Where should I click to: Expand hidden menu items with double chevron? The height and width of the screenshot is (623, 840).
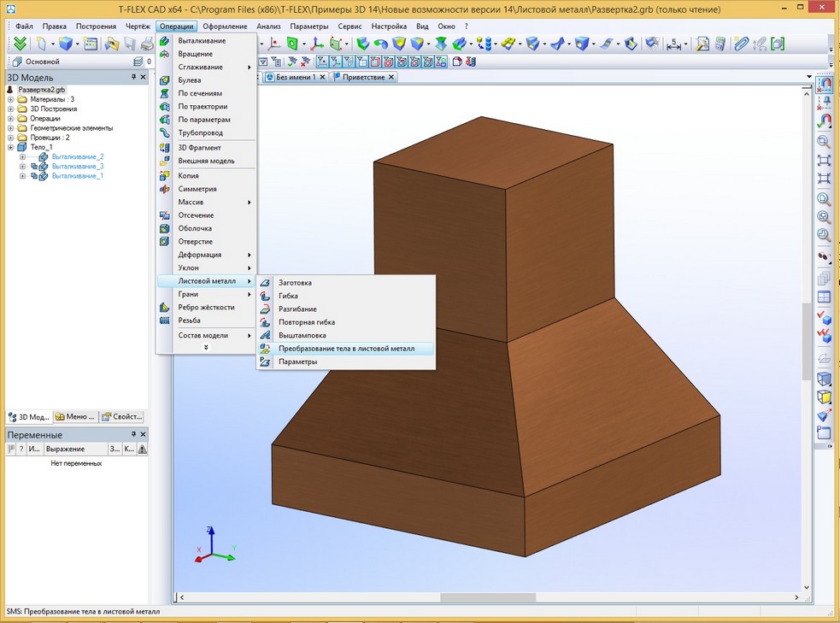coord(205,347)
